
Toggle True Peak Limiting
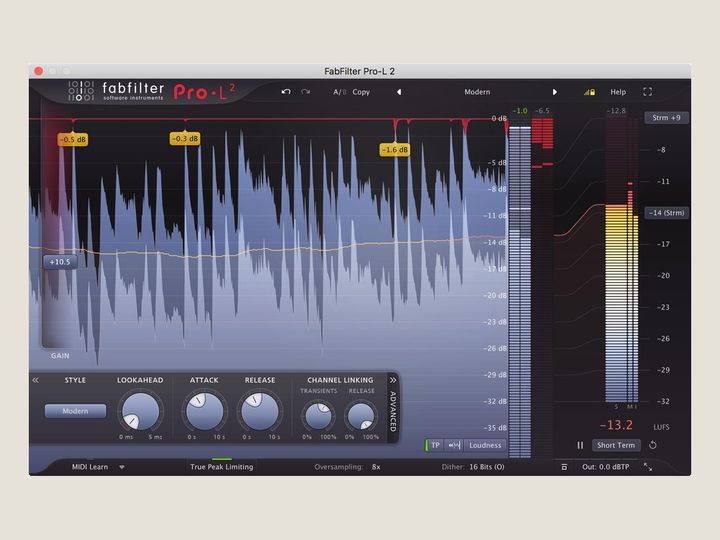[222, 467]
